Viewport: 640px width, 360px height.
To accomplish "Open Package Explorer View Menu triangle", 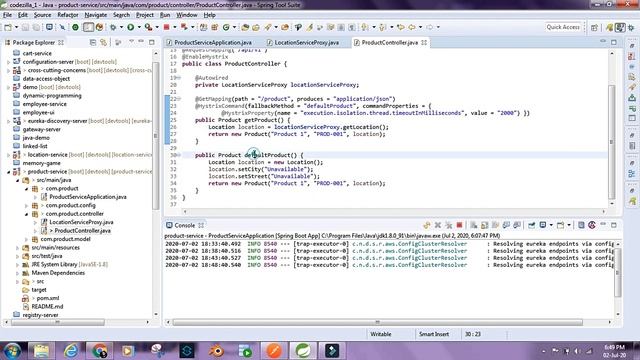I will point(131,42).
